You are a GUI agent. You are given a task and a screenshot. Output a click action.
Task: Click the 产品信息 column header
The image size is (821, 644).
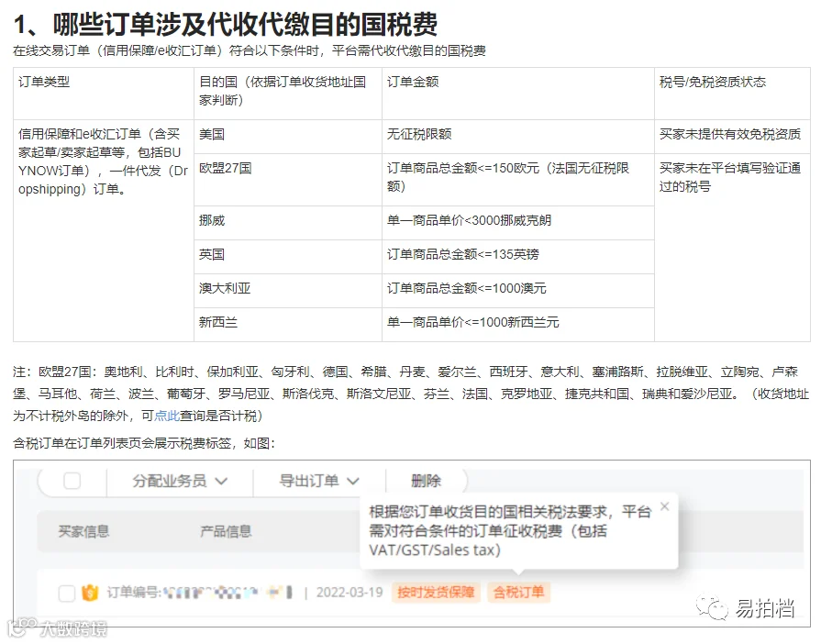(226, 531)
